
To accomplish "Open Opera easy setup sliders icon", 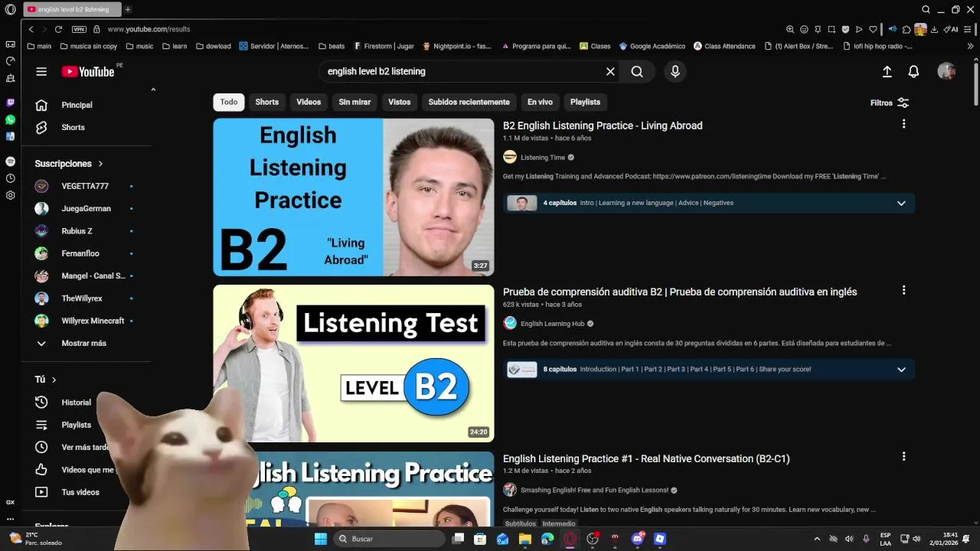I will point(969,29).
